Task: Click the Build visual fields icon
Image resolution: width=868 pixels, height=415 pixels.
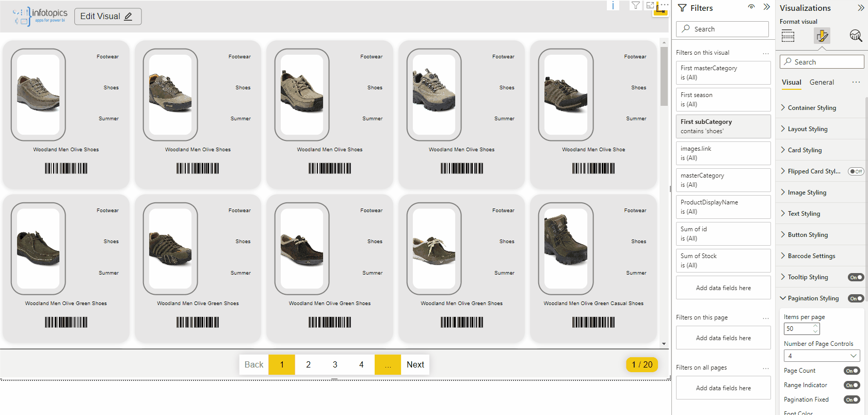Action: coord(788,36)
